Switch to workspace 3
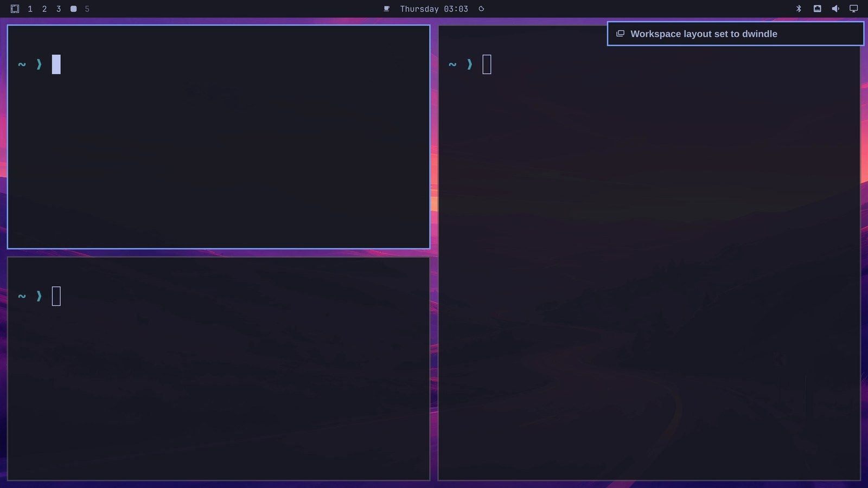 pos(59,9)
